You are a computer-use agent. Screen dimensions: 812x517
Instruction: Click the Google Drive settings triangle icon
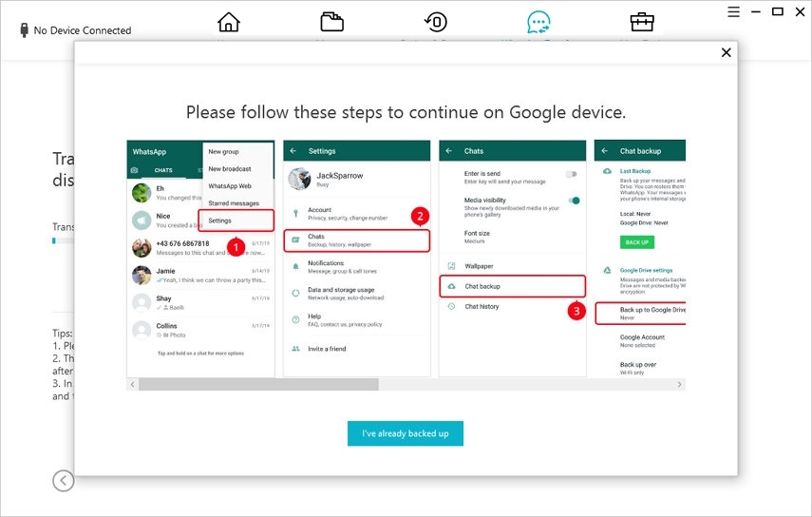pos(608,270)
